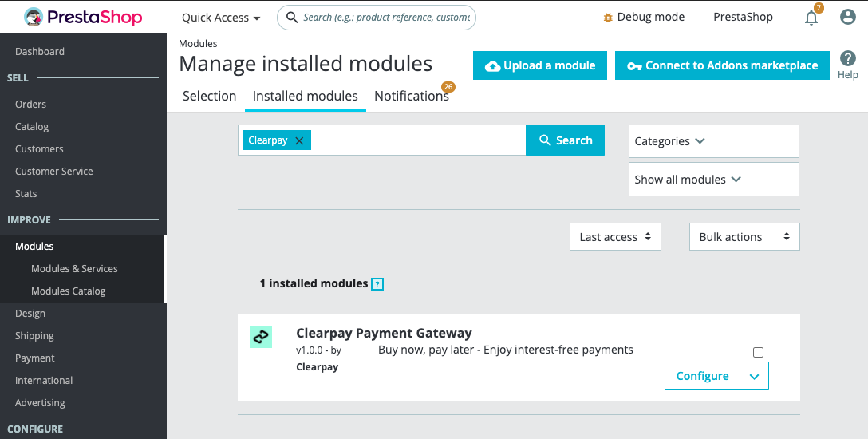
Task: Open the Show all modules dropdown
Action: (x=713, y=180)
